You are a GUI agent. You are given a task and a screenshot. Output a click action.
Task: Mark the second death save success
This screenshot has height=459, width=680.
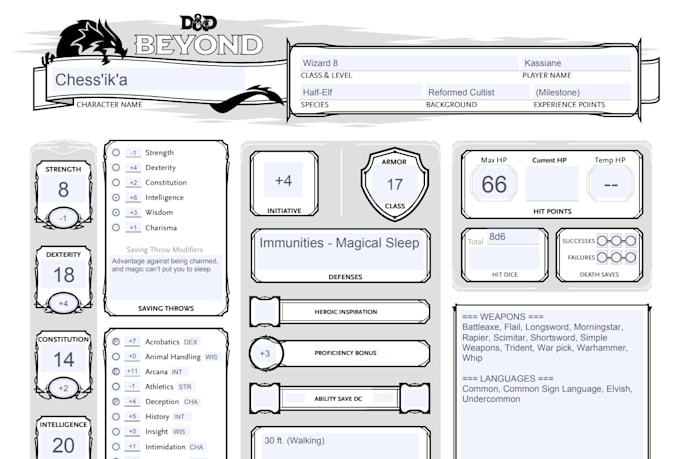click(x=616, y=240)
